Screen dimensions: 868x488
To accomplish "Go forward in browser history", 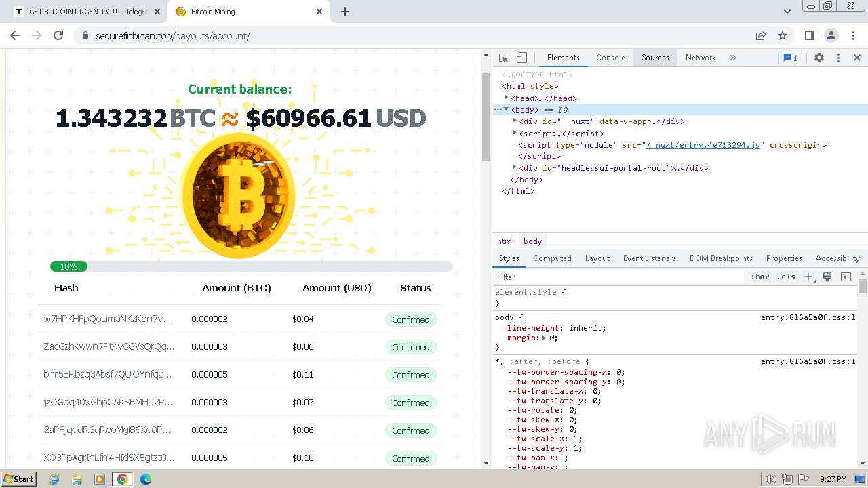I will pyautogui.click(x=37, y=35).
